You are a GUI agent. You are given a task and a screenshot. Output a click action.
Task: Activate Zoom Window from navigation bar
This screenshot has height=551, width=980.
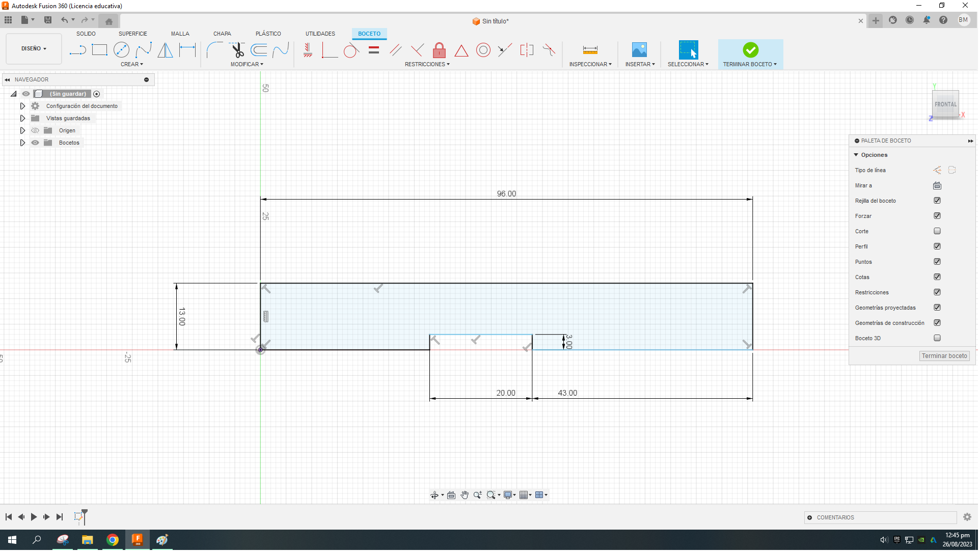coord(492,494)
